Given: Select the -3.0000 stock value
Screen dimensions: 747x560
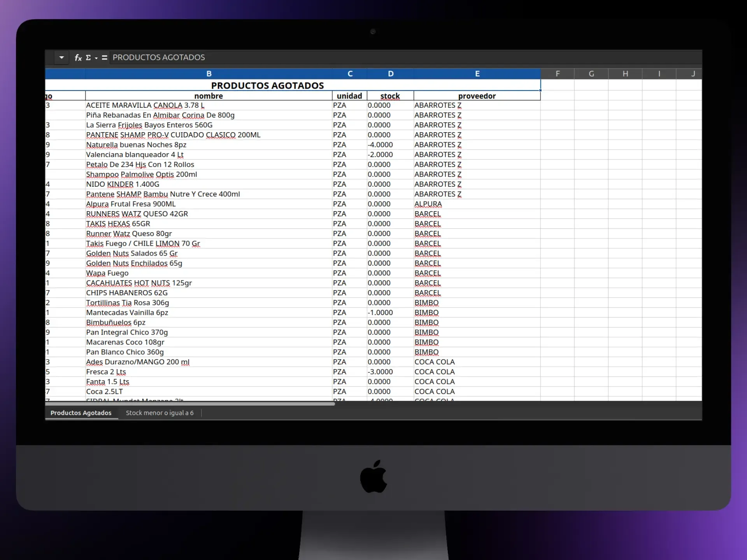Looking at the screenshot, I should tap(390, 372).
